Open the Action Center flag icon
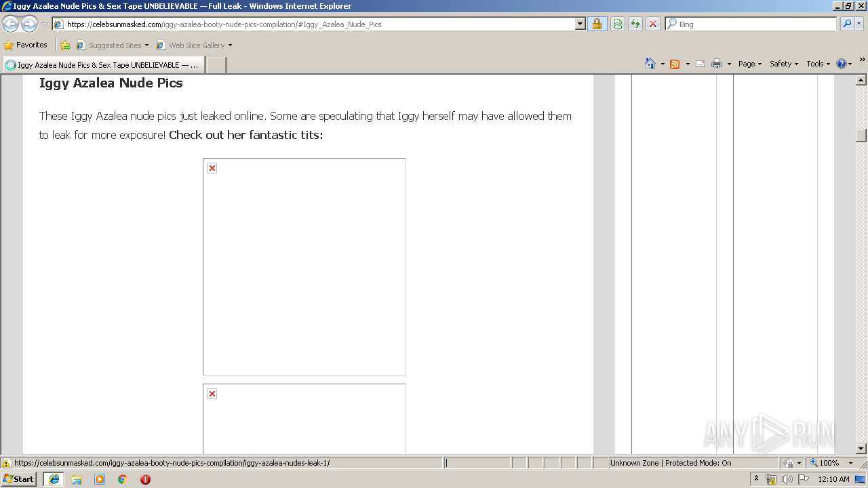Viewport: 868px width, 488px height. click(x=804, y=479)
